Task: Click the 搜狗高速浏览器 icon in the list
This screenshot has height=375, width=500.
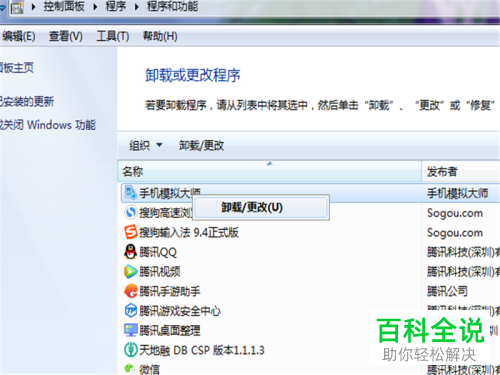Action: (130, 212)
